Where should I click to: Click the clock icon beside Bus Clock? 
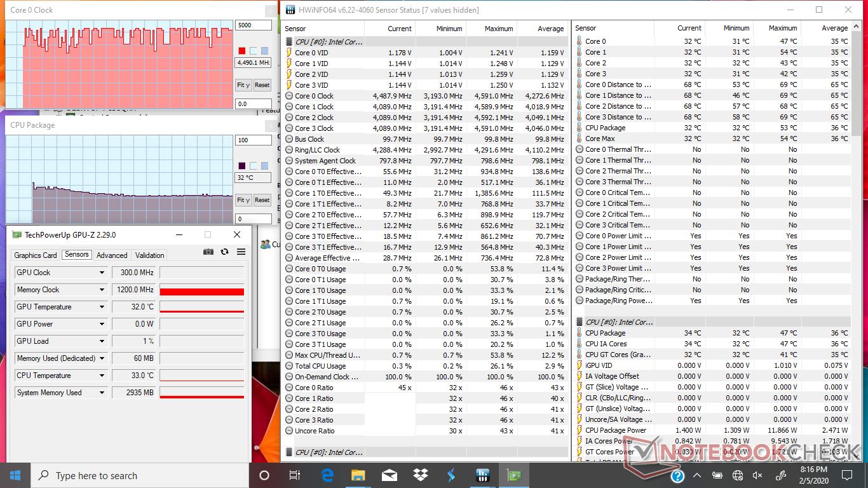pyautogui.click(x=289, y=139)
